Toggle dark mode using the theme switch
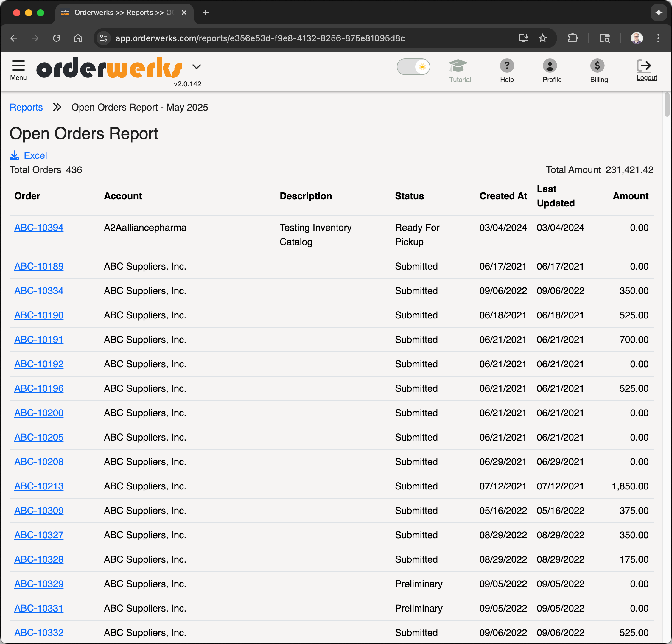The height and width of the screenshot is (644, 672). [413, 66]
